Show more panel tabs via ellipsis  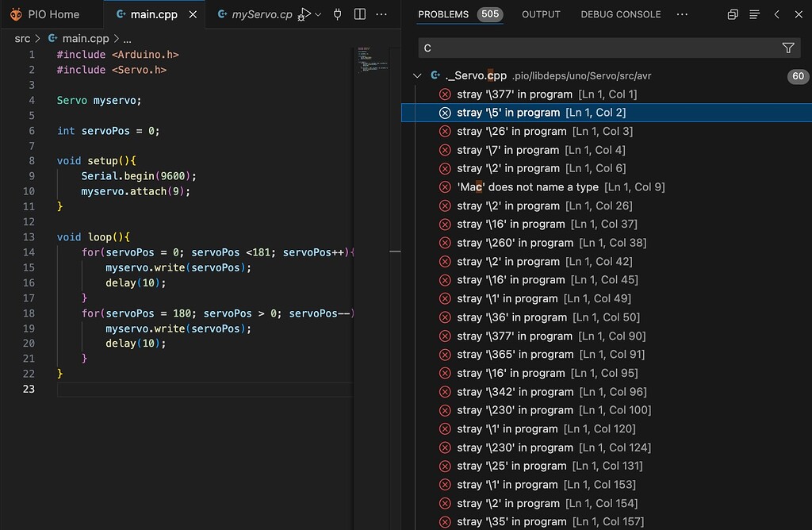(683, 14)
